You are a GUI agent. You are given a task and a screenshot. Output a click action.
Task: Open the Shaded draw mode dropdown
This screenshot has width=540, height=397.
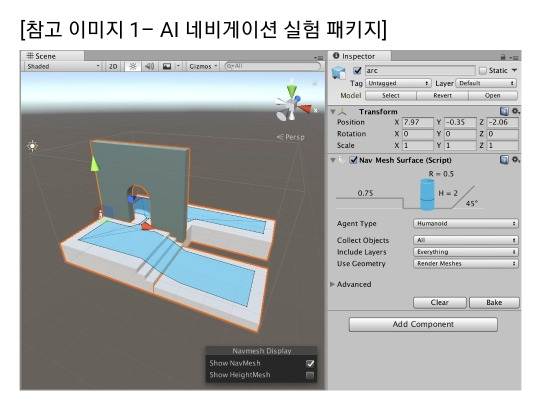coord(63,66)
